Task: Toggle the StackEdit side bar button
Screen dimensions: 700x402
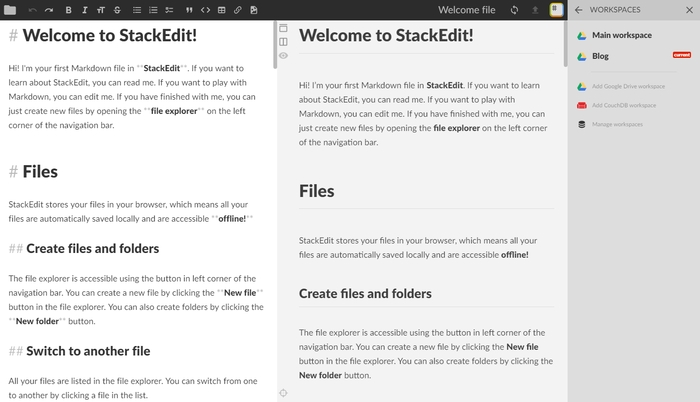Action: 556,10
